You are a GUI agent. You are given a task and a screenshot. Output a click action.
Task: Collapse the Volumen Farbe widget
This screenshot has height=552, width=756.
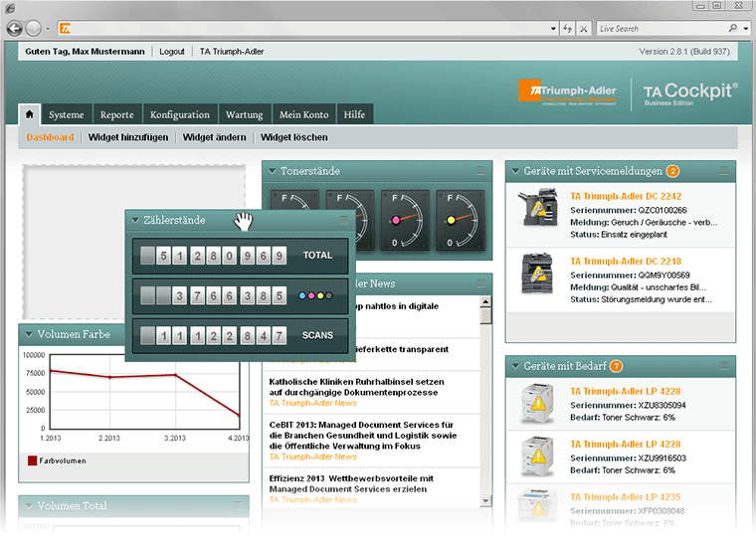coord(29,334)
